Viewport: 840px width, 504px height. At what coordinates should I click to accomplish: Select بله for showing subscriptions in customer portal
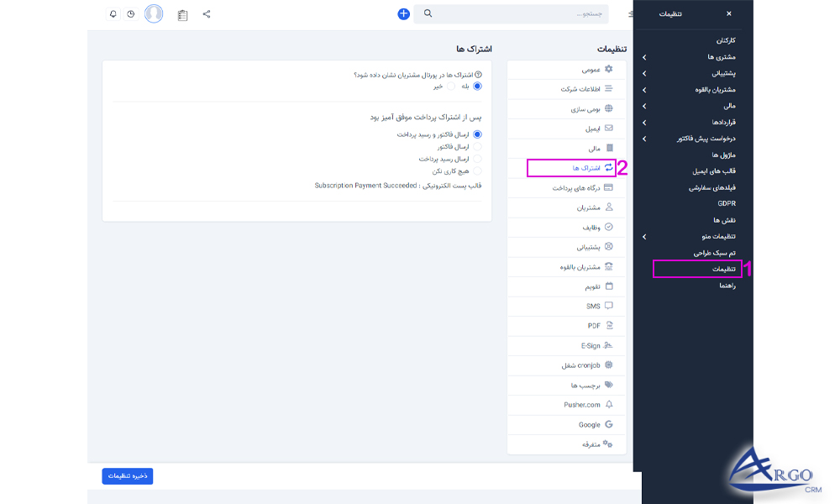click(x=478, y=86)
